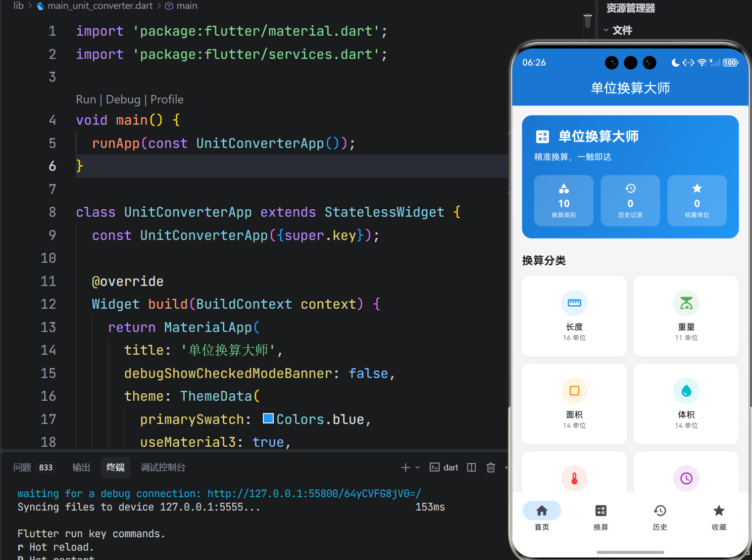Click 'StatelessWidget' on line 8
This screenshot has width=752, height=560.
[x=384, y=212]
